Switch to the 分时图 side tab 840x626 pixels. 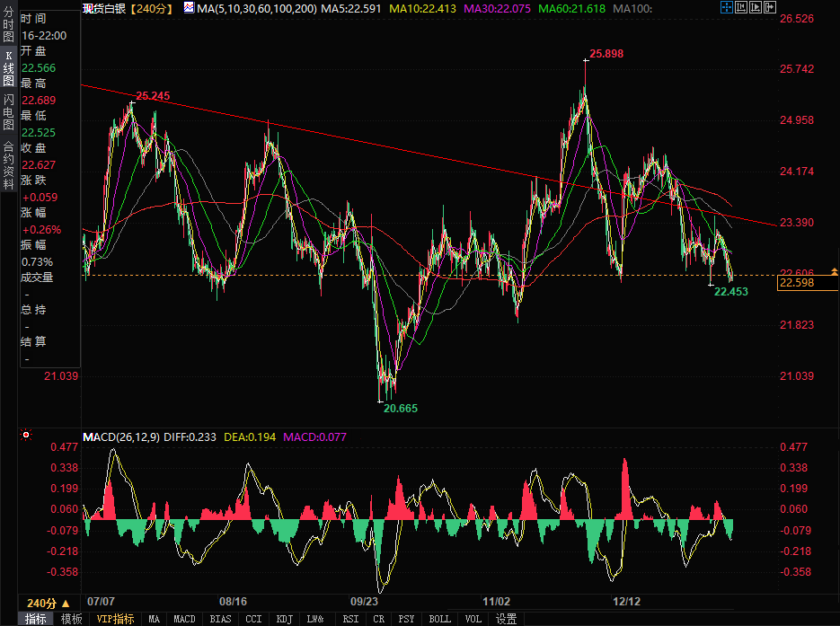click(8, 26)
